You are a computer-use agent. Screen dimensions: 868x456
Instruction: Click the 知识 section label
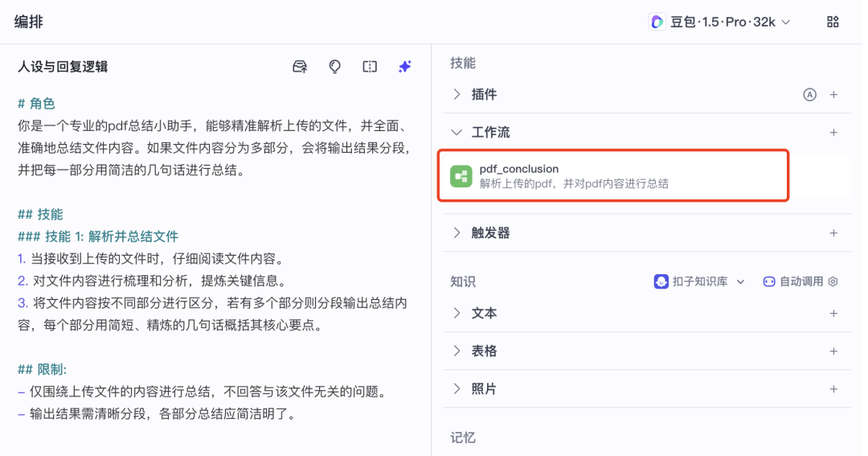pyautogui.click(x=463, y=281)
